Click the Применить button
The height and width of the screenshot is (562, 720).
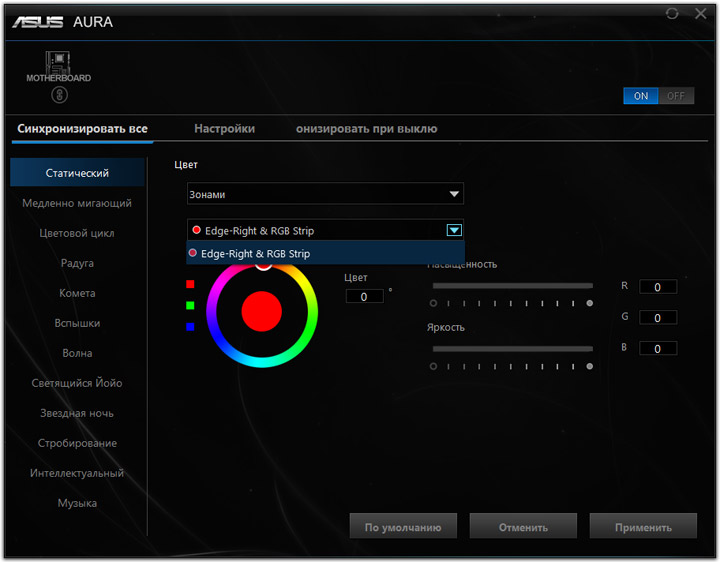click(x=643, y=527)
